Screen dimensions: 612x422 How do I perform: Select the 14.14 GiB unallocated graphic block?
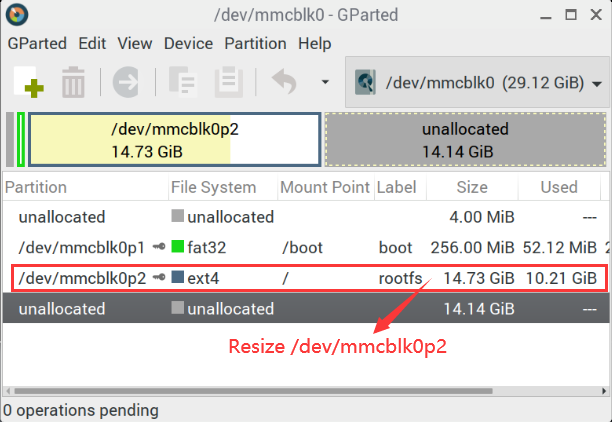click(x=465, y=140)
